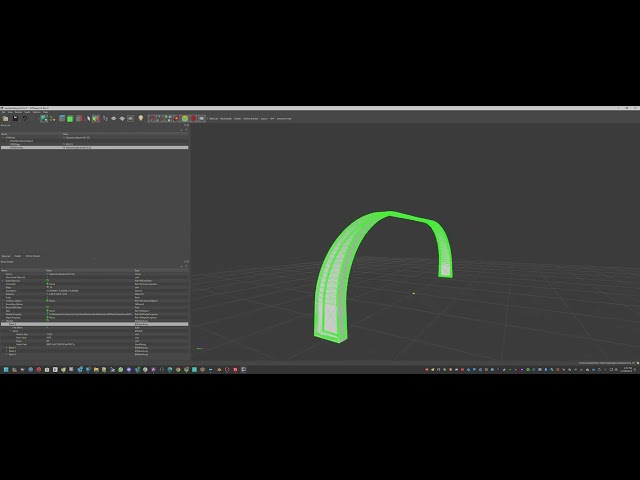This screenshot has height=480, width=640.
Task: Click KFM button in the toolbar
Action: click(x=272, y=118)
